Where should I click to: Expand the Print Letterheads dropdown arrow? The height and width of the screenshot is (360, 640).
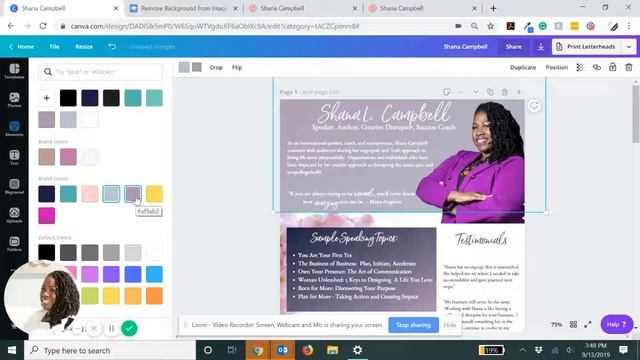point(629,47)
